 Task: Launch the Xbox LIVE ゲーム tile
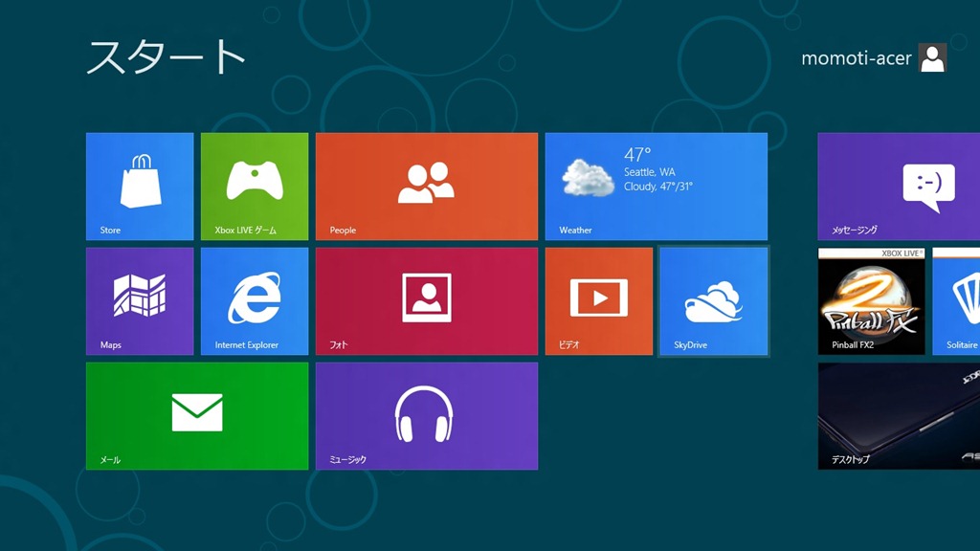255,187
